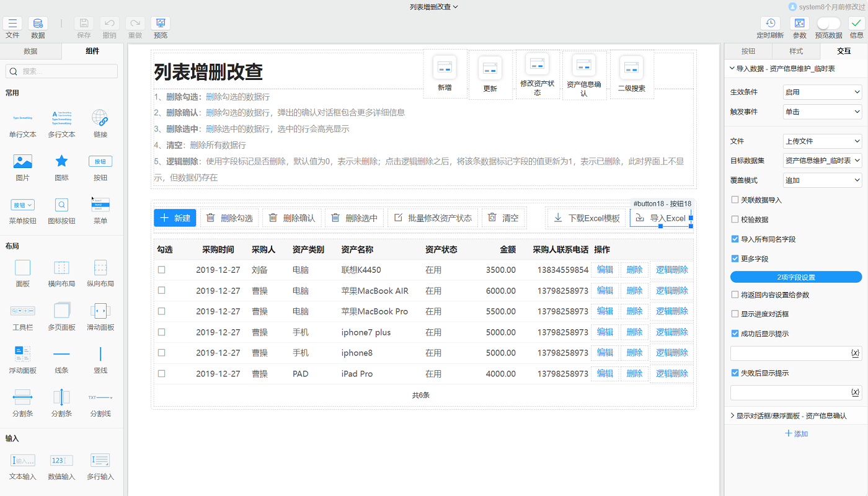This screenshot has width=868, height=496.
Task: Click the 新建 button on the canvas
Action: [175, 218]
